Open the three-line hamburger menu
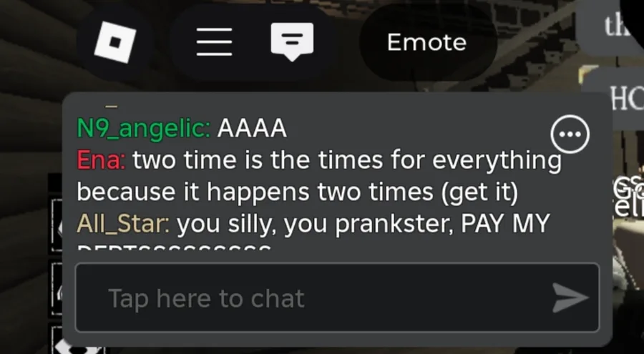 coord(215,42)
